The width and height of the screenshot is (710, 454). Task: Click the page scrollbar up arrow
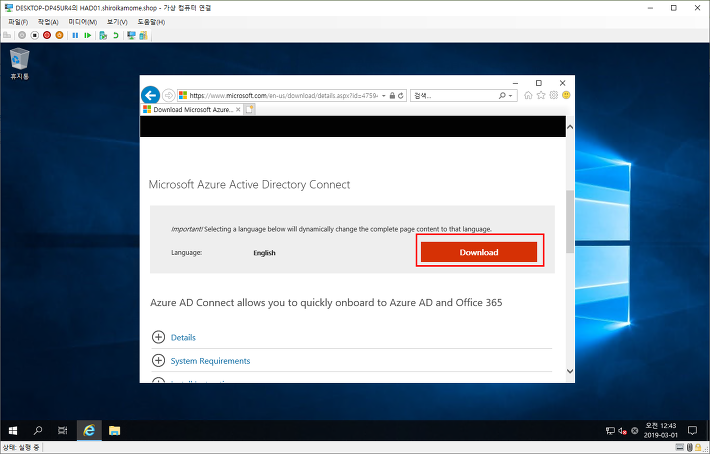(570, 127)
